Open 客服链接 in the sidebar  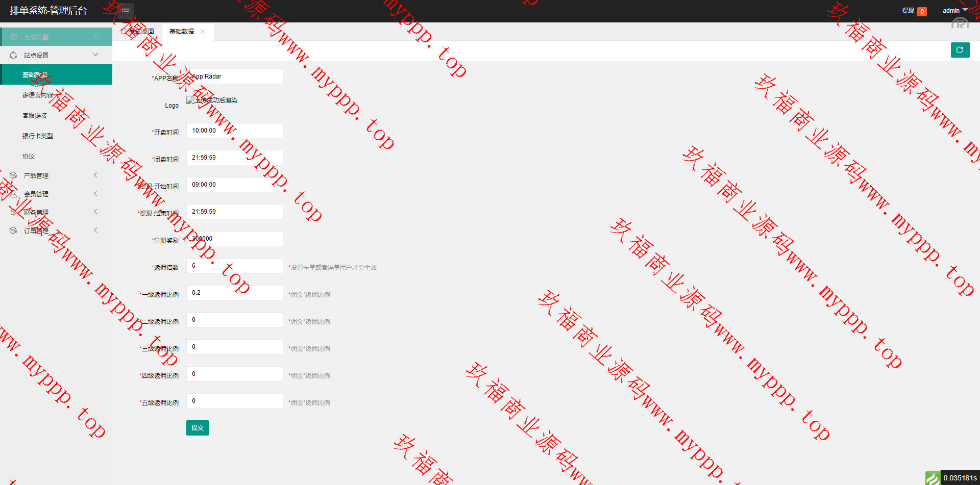(35, 116)
